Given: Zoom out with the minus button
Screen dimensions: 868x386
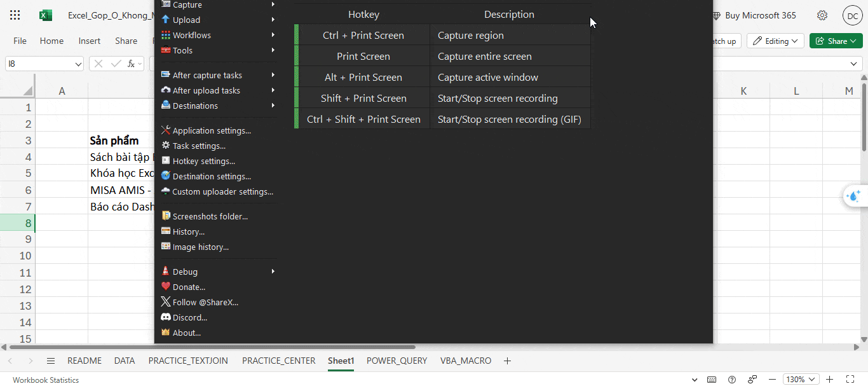Looking at the screenshot, I should pyautogui.click(x=771, y=380).
